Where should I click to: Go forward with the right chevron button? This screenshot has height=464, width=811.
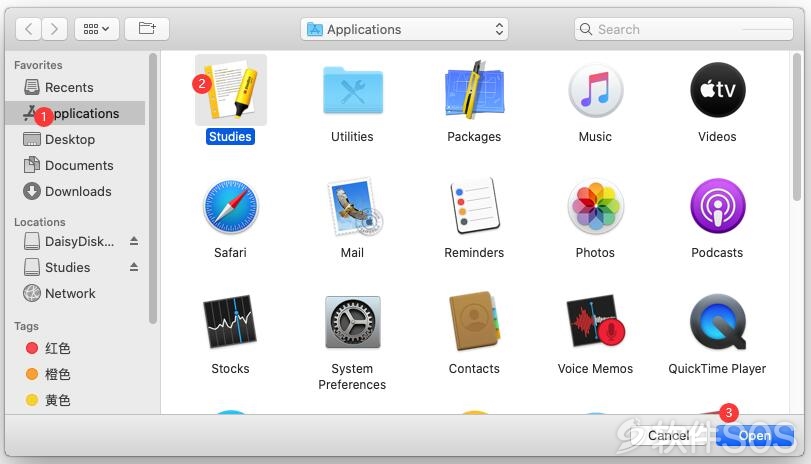tap(54, 28)
